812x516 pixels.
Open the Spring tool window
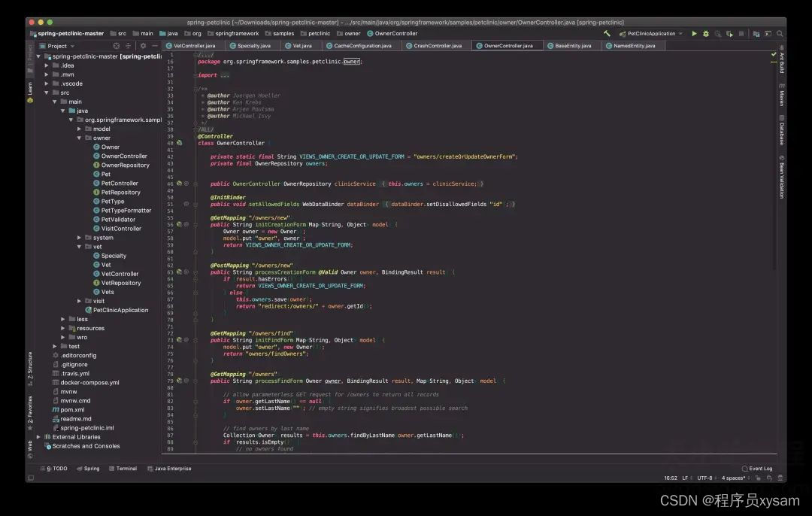pos(88,469)
